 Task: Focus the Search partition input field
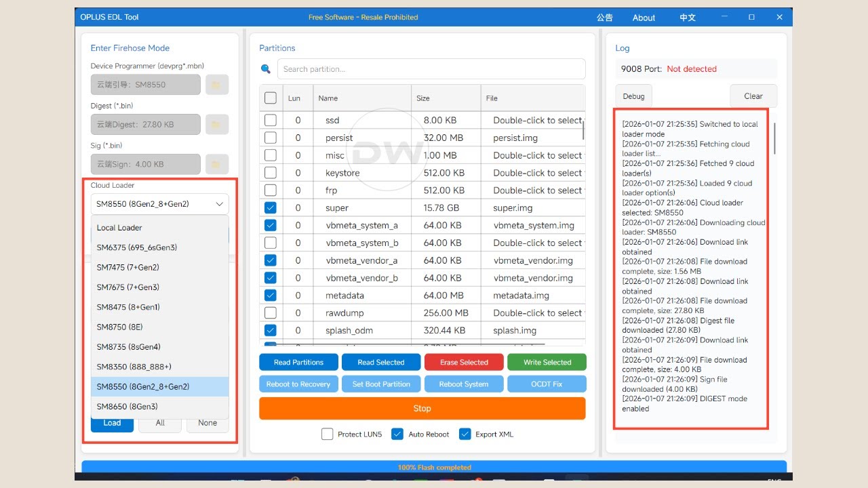tap(431, 69)
